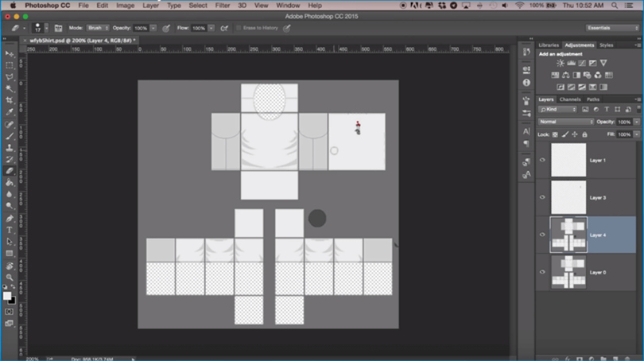Select the Clone Stamp tool

coord(9,147)
